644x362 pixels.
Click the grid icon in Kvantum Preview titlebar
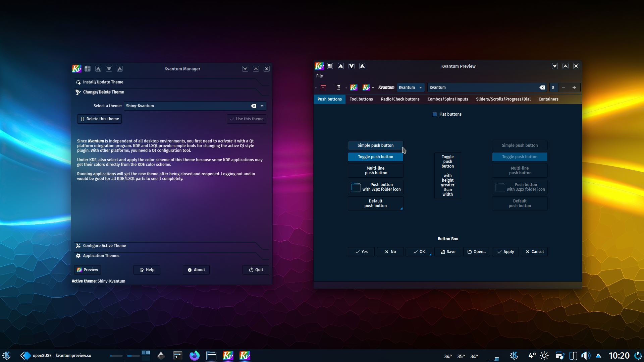click(330, 66)
